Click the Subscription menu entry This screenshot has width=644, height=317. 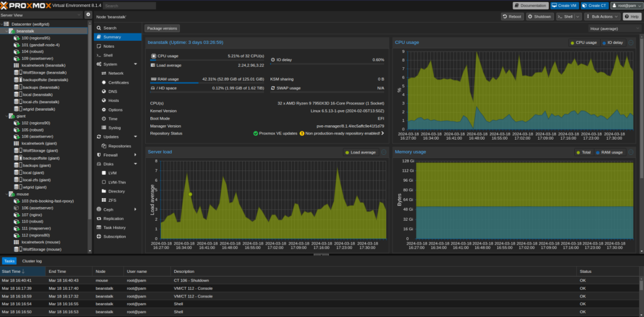[114, 236]
